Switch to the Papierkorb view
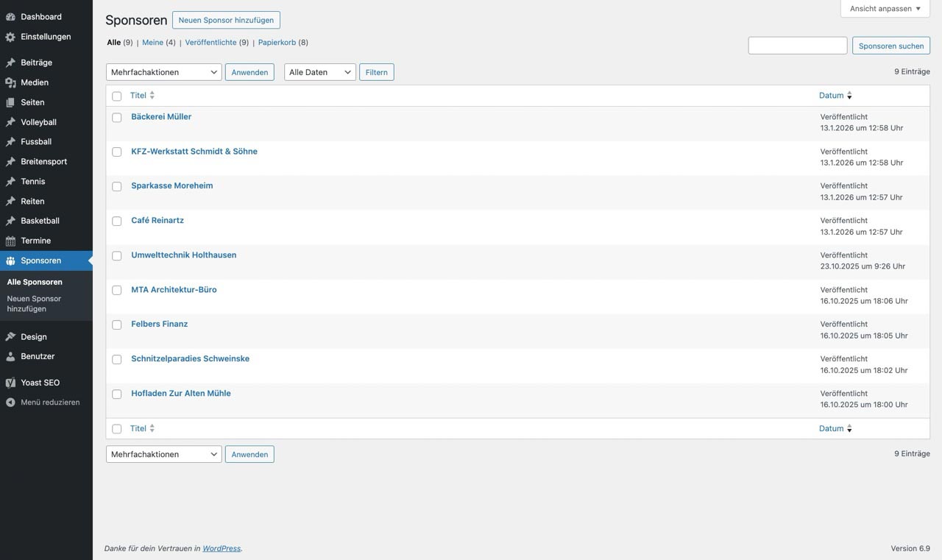 point(277,43)
